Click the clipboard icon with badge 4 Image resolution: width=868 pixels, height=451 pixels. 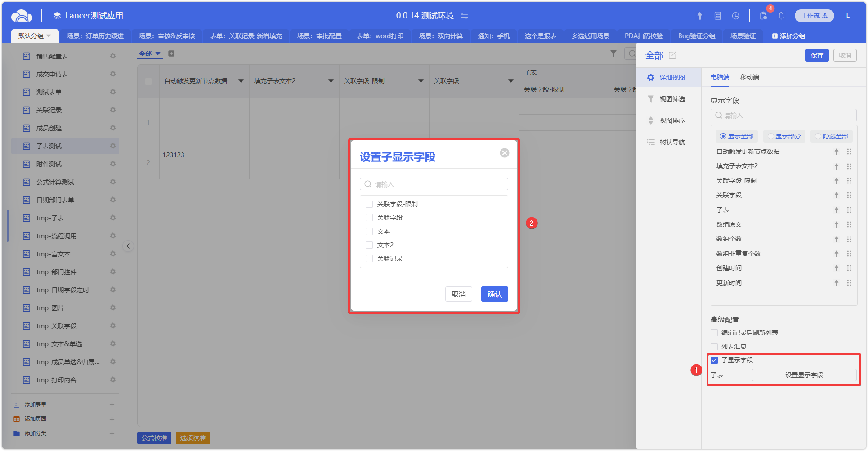763,16
